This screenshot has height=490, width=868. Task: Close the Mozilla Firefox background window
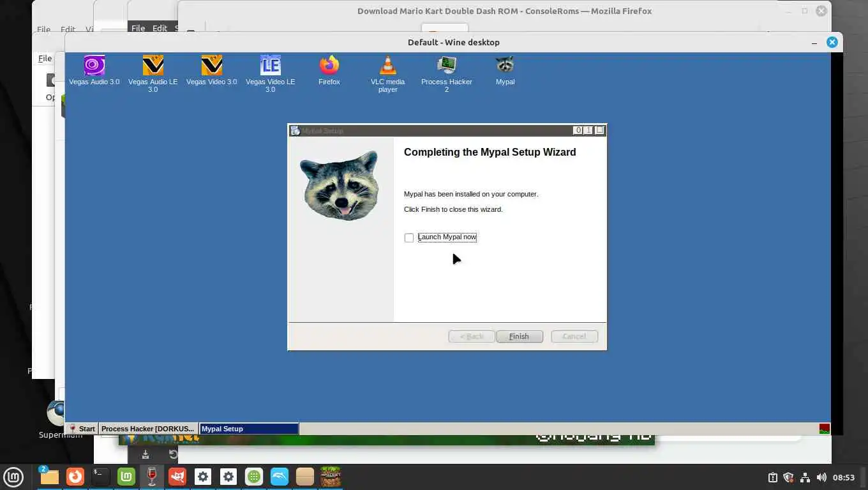click(x=821, y=11)
